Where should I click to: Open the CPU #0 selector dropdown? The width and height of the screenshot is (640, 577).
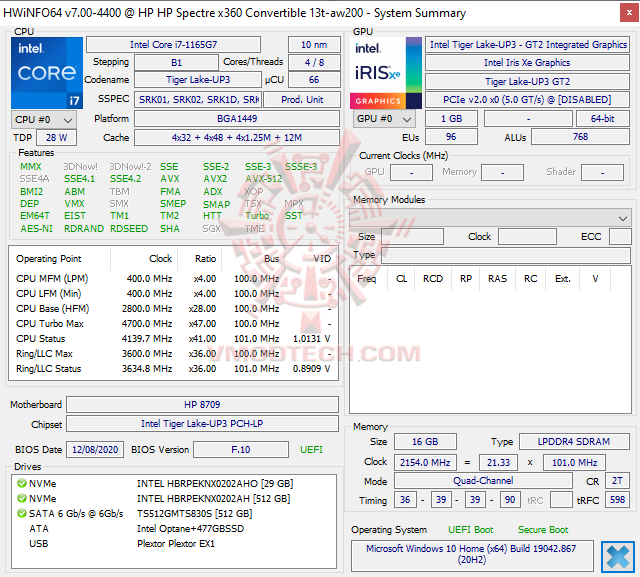click(44, 120)
